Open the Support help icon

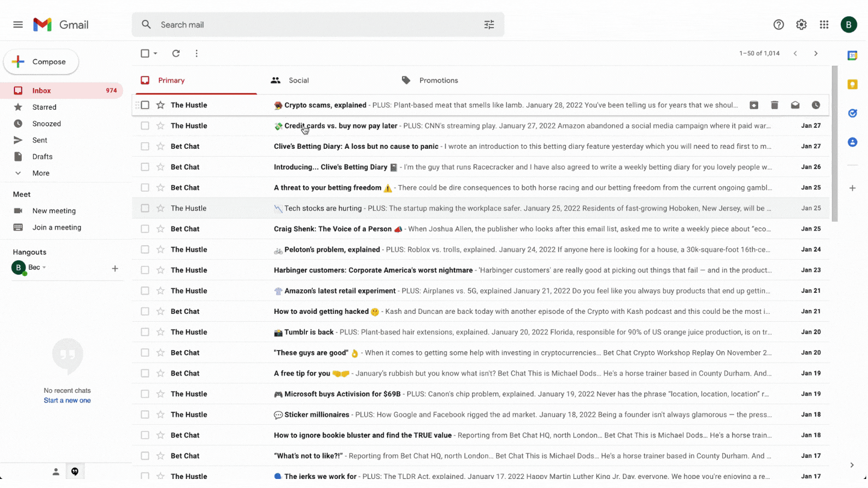coord(779,25)
